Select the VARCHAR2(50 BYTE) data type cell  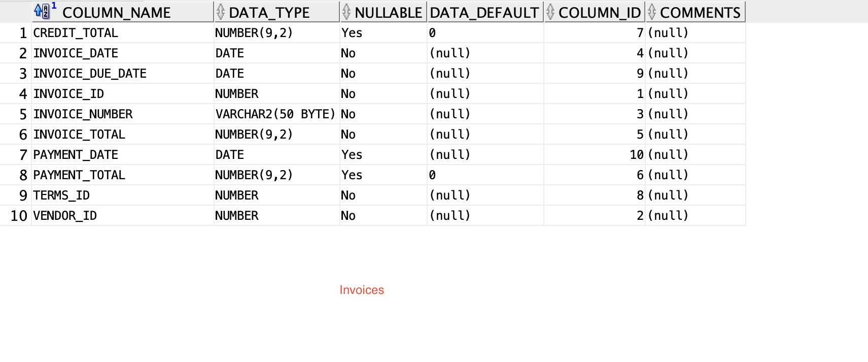click(275, 114)
